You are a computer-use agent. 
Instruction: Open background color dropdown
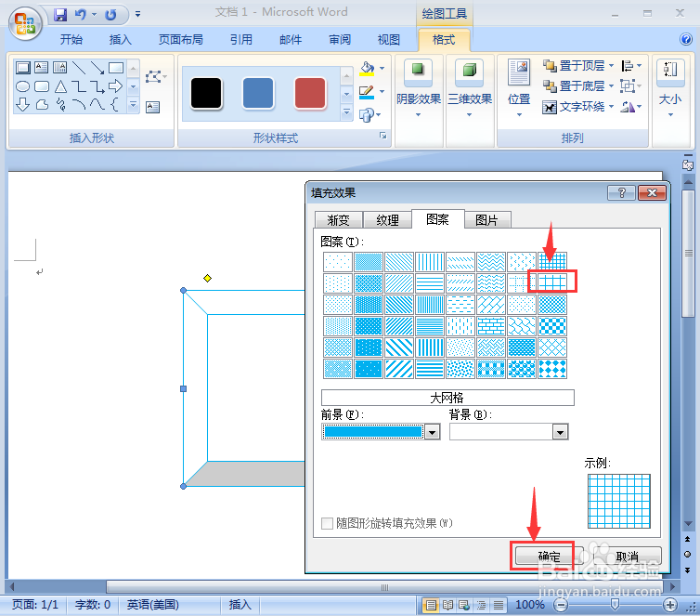point(560,432)
